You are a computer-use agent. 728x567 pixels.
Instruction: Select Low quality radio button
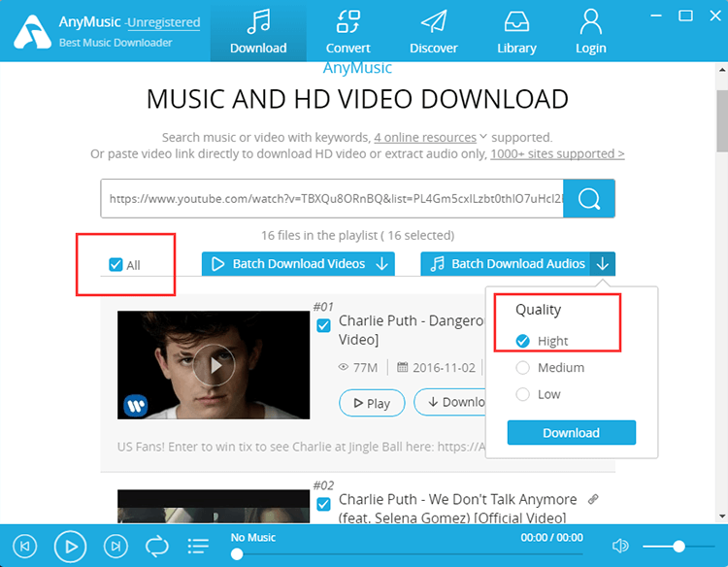523,395
